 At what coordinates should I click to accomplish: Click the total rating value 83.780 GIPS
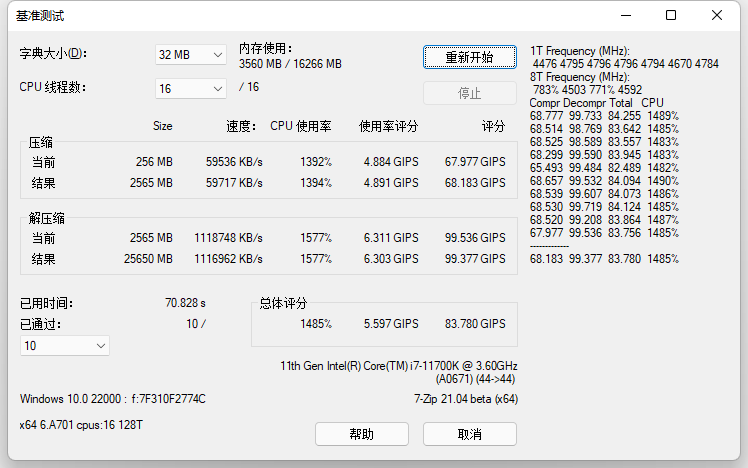[475, 324]
